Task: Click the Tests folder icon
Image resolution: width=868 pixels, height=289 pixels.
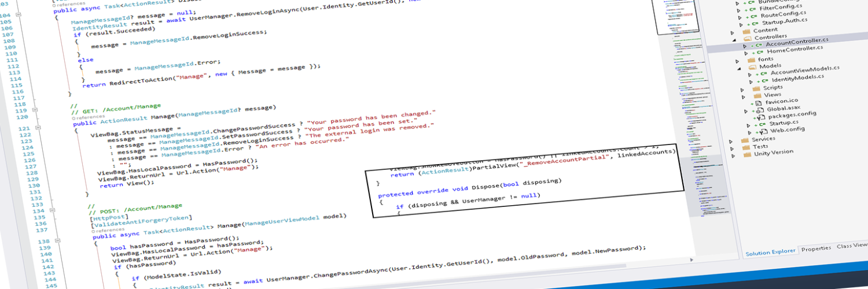Action: (747, 147)
